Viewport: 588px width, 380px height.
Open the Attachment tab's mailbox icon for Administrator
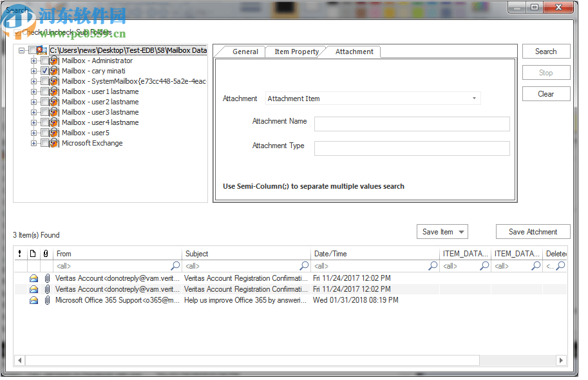(x=53, y=61)
